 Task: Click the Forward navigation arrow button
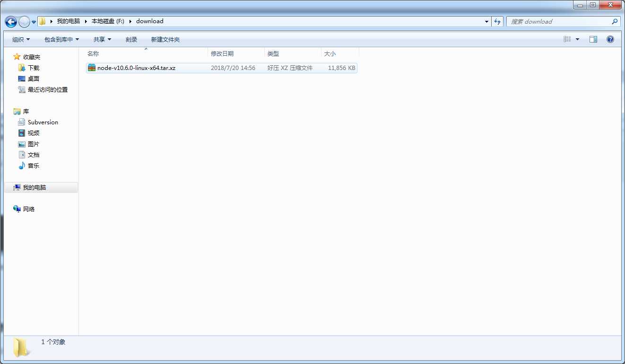pyautogui.click(x=24, y=22)
